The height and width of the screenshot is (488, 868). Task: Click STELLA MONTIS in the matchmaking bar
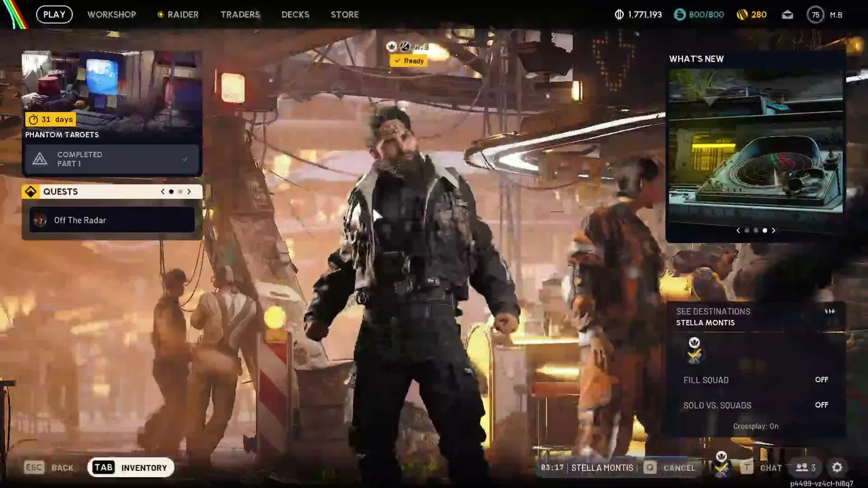point(602,468)
